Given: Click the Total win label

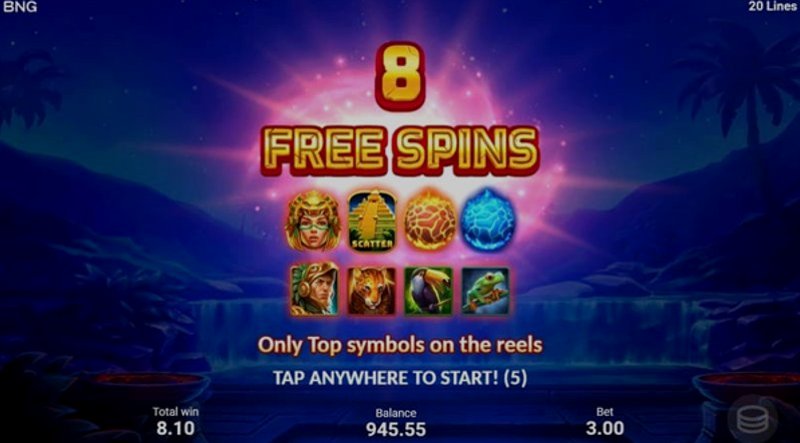Looking at the screenshot, I should click(176, 411).
